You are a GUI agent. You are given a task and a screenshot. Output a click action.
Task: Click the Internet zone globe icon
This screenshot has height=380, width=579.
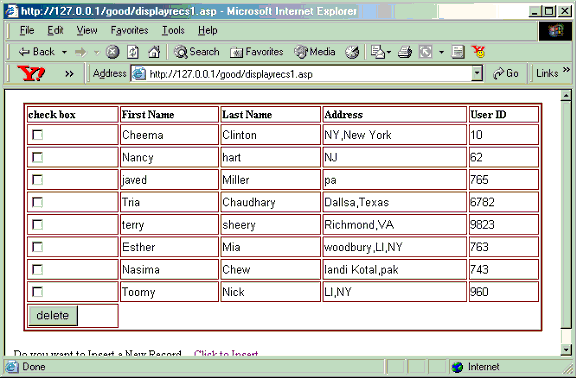[x=457, y=367]
